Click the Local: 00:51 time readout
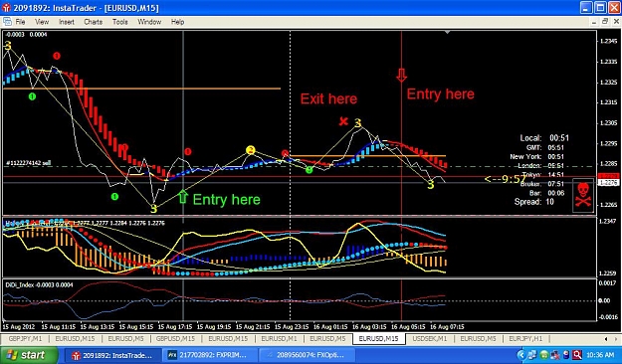This screenshot has width=622, height=364. pyautogui.click(x=544, y=138)
